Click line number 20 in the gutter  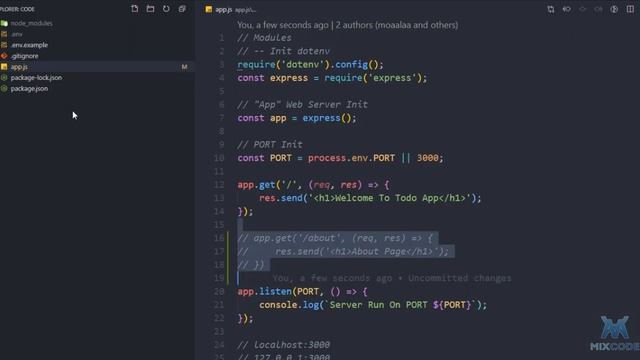point(219,291)
